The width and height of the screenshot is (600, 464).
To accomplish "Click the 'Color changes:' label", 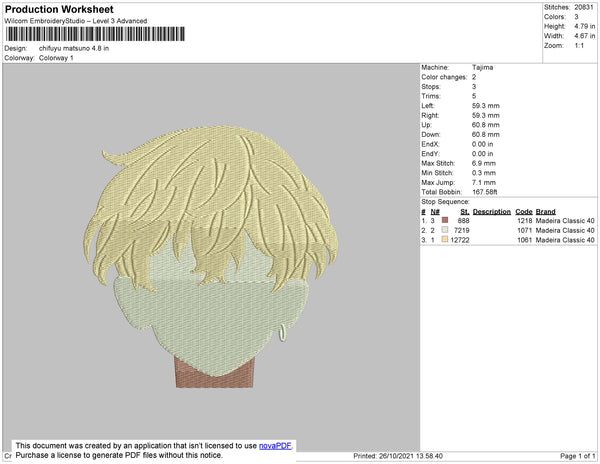I will coord(444,77).
